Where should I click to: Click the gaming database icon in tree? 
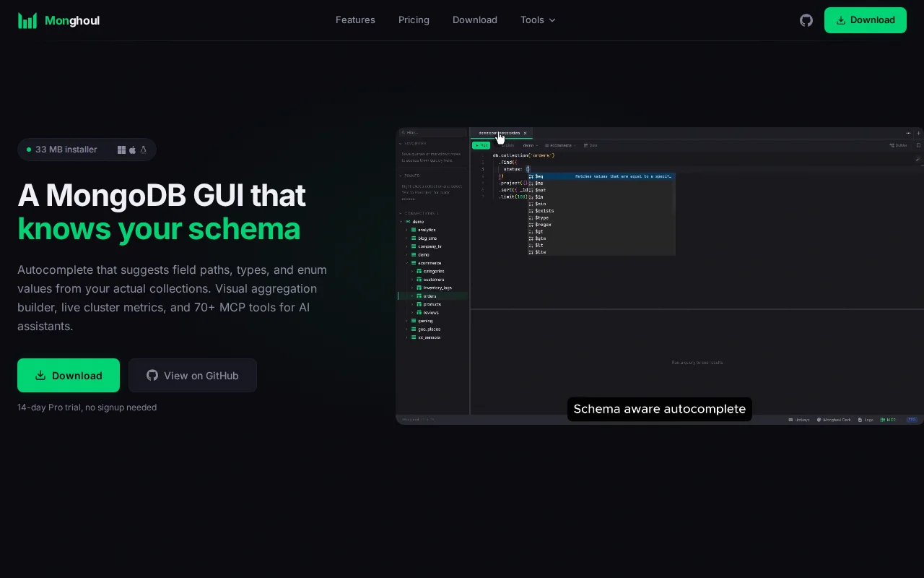point(414,321)
